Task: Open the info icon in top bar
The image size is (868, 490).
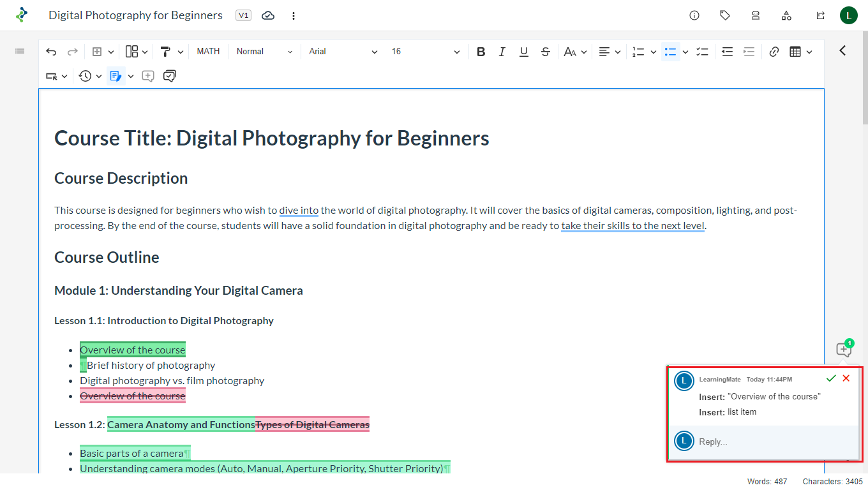Action: tap(694, 15)
